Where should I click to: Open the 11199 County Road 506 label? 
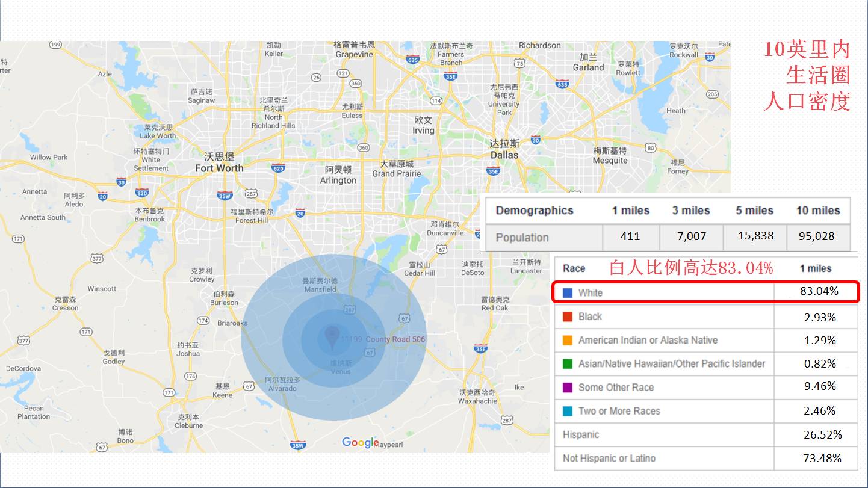pyautogui.click(x=383, y=339)
